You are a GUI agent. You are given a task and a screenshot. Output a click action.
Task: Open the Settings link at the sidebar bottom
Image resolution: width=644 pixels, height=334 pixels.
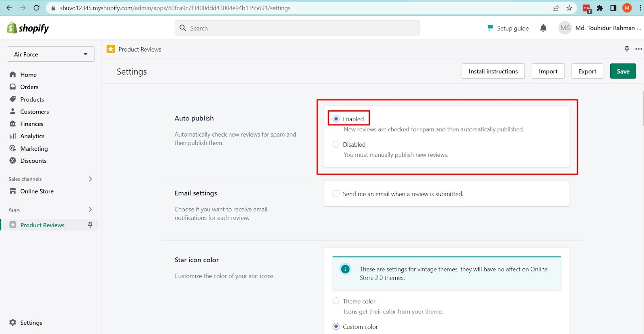[31, 323]
